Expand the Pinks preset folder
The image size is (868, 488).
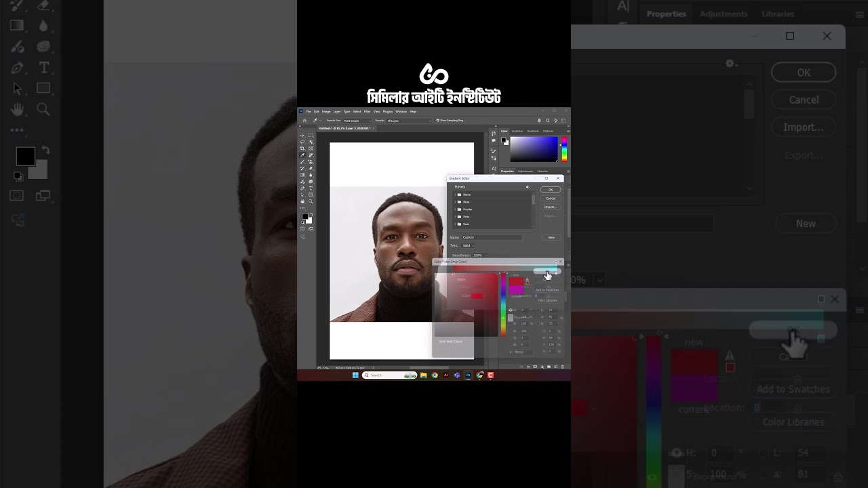pos(455,217)
